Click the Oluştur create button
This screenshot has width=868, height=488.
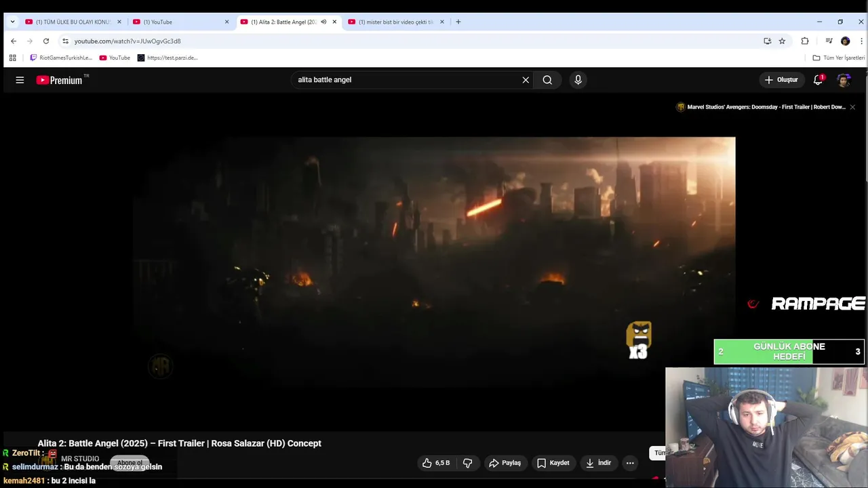[x=781, y=80]
